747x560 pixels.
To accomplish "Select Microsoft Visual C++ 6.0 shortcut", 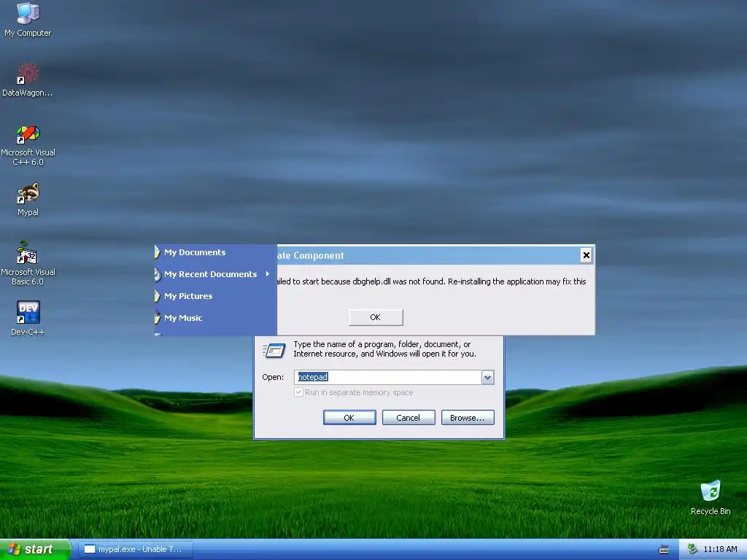I will coord(28,145).
